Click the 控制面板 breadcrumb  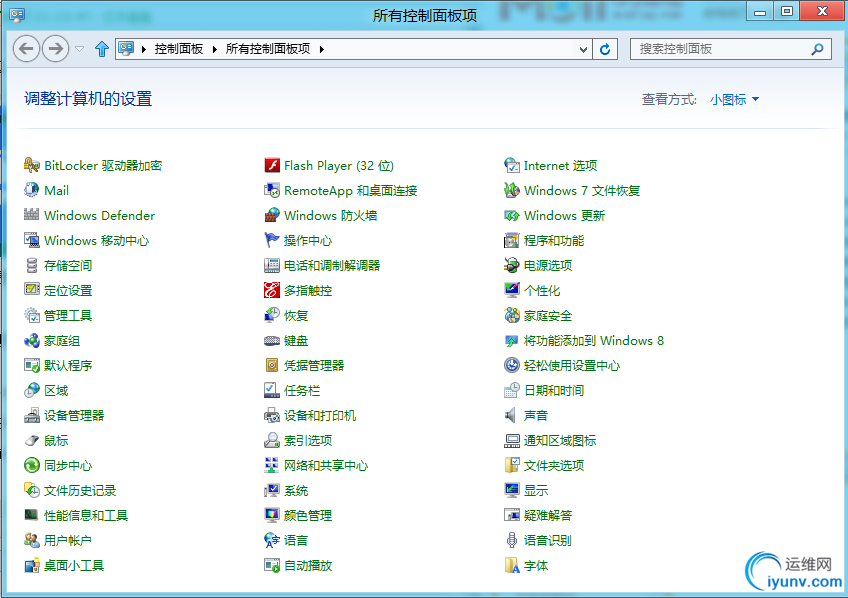[x=179, y=49]
